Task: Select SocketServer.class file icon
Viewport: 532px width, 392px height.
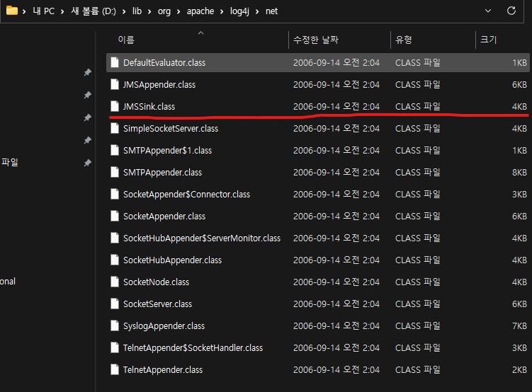Action: click(115, 304)
